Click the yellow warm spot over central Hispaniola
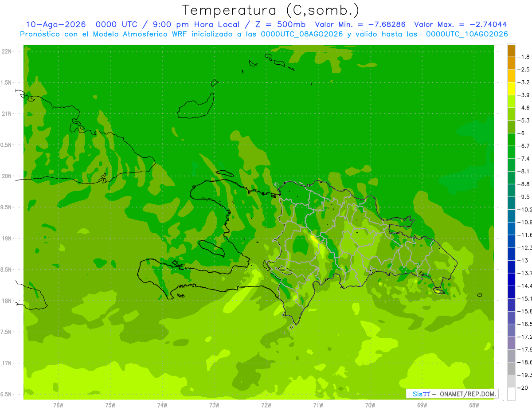 [x=315, y=240]
